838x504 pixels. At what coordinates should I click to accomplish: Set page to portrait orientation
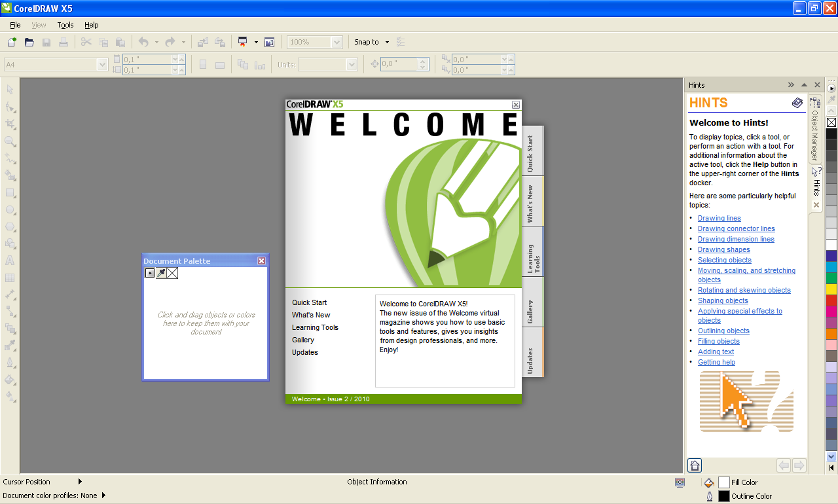click(x=203, y=63)
